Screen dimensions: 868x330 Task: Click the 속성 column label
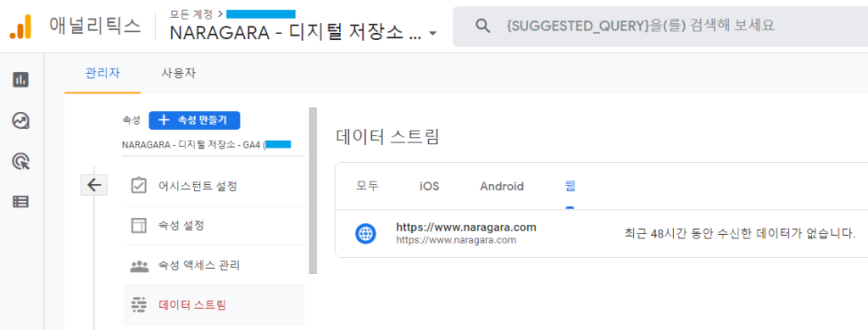pos(131,120)
